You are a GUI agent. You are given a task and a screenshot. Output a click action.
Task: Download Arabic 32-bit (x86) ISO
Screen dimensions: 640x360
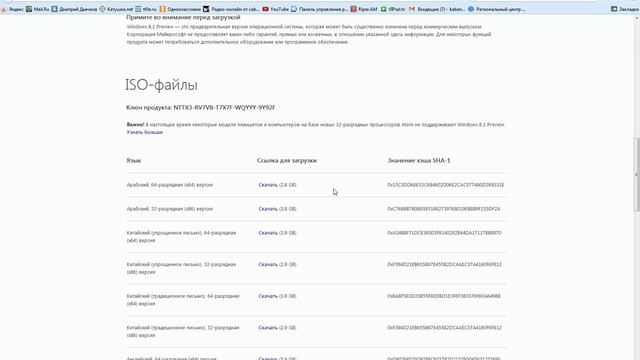point(268,209)
